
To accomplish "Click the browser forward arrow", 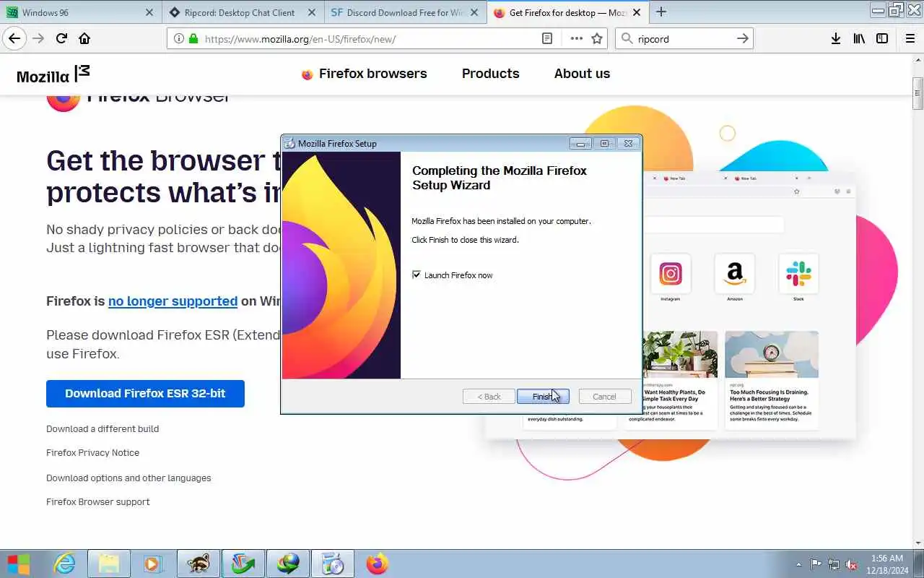I will click(38, 39).
